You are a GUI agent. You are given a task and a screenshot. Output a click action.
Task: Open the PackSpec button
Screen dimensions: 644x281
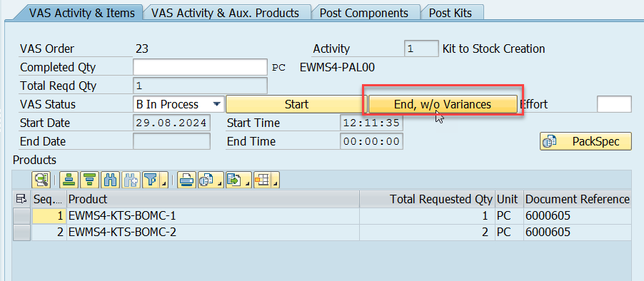click(x=585, y=141)
